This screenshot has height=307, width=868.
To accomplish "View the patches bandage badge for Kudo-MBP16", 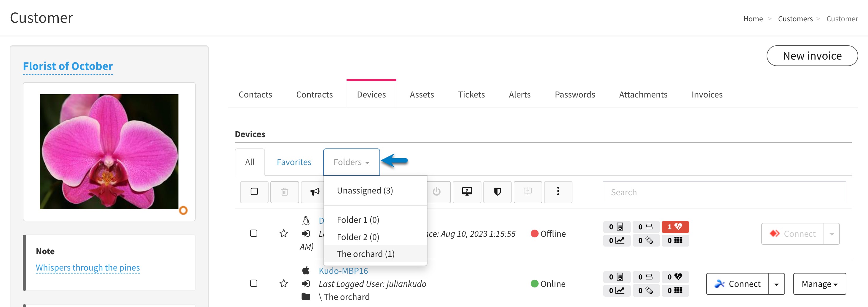I will 646,290.
